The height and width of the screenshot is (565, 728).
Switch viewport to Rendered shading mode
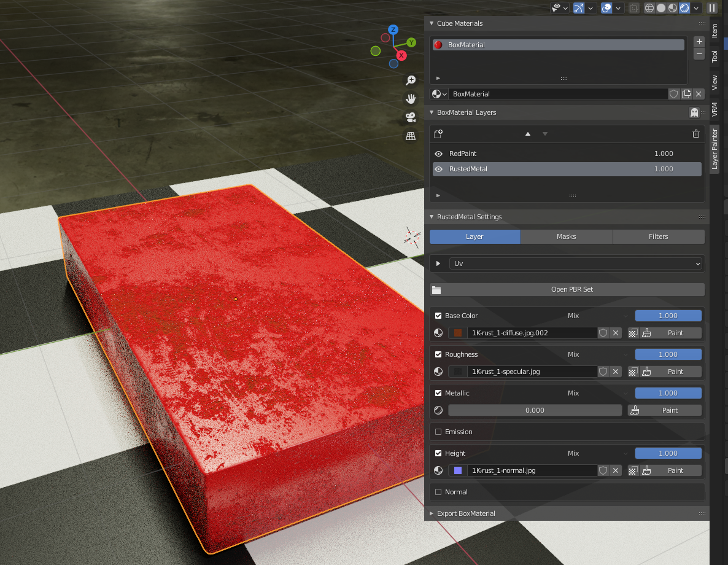coord(684,8)
